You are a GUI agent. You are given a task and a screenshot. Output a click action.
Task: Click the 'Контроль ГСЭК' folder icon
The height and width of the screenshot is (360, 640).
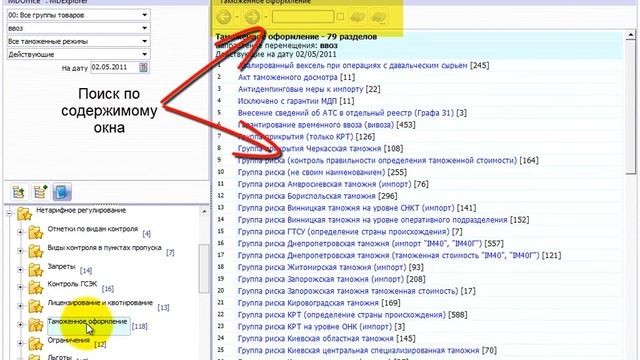click(36, 288)
